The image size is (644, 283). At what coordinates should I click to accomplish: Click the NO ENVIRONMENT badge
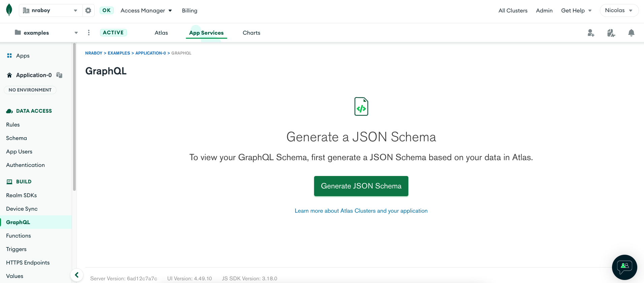click(30, 90)
